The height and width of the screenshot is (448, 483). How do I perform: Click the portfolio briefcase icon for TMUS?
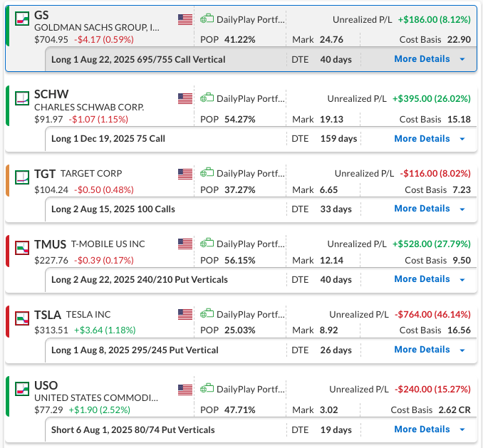pyautogui.click(x=207, y=243)
